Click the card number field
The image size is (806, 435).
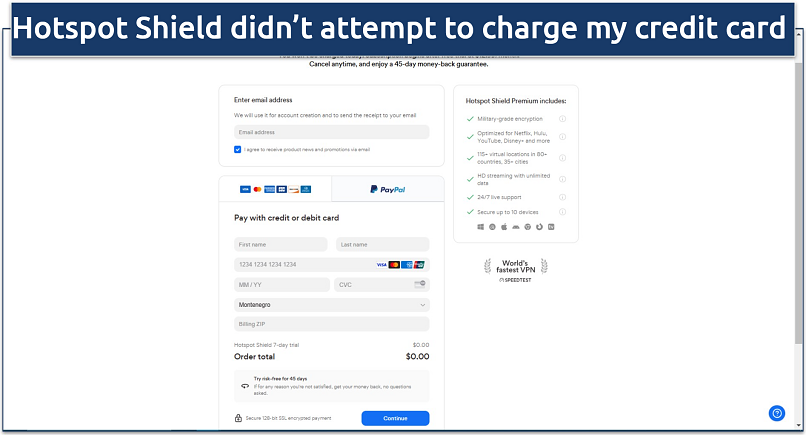(x=300, y=264)
